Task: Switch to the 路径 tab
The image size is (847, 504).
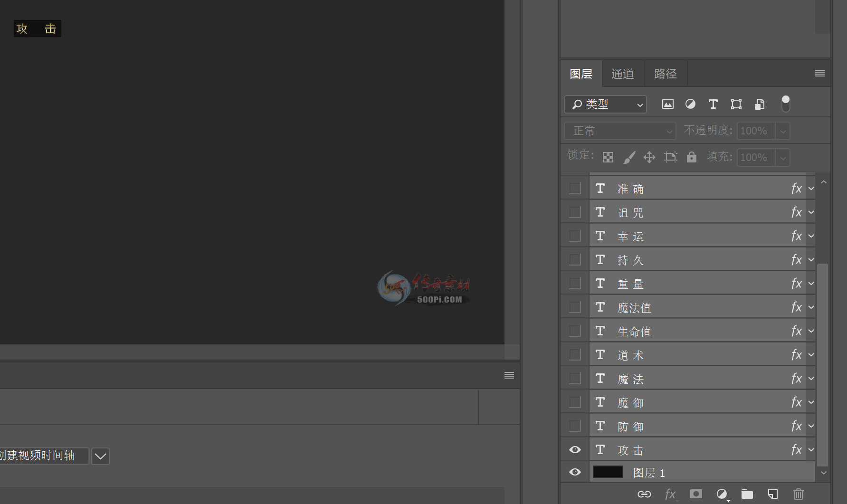Action: [x=665, y=74]
